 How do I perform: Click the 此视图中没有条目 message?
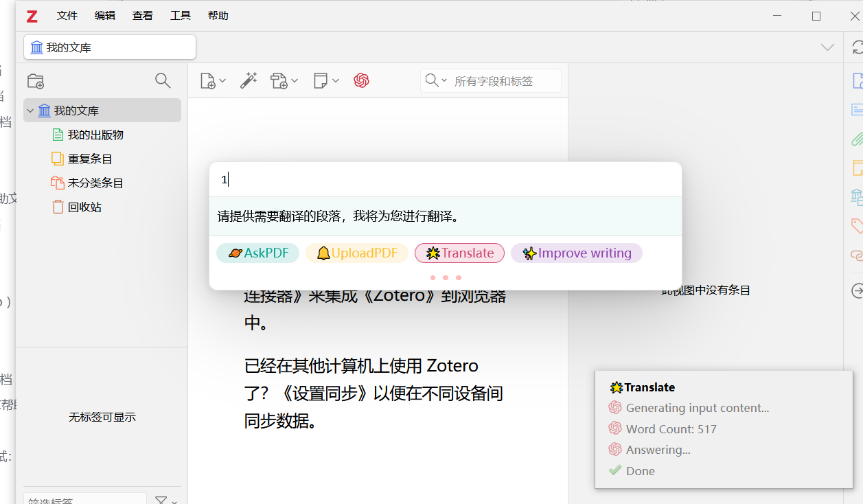706,290
